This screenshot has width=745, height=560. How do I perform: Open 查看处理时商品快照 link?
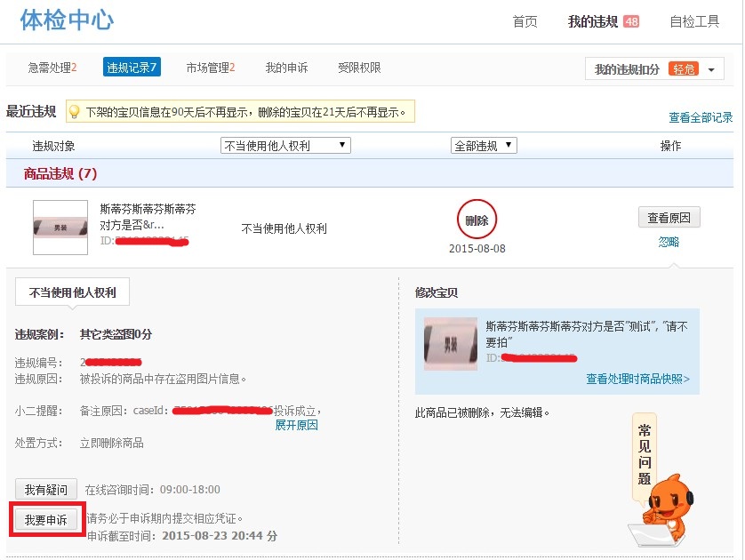tap(637, 379)
